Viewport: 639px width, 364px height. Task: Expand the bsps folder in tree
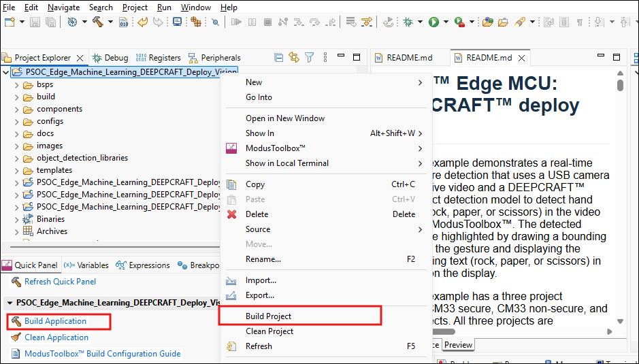[x=17, y=85]
